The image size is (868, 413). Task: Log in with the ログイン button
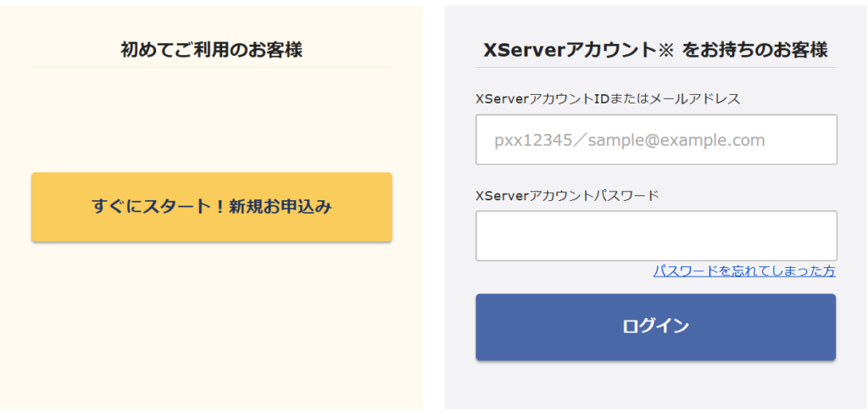pos(655,326)
